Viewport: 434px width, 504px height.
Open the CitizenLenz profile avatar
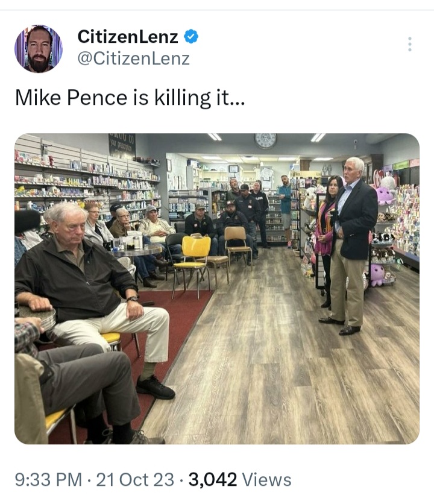[x=39, y=49]
